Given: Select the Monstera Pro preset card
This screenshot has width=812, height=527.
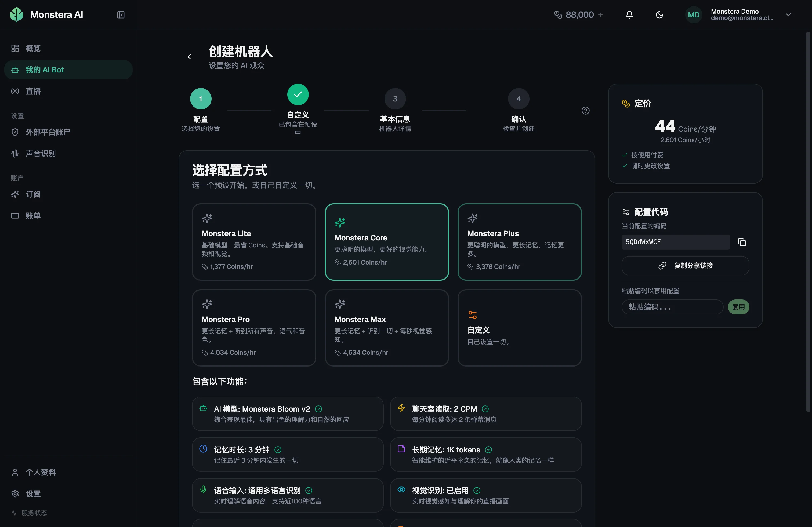Looking at the screenshot, I should [254, 328].
